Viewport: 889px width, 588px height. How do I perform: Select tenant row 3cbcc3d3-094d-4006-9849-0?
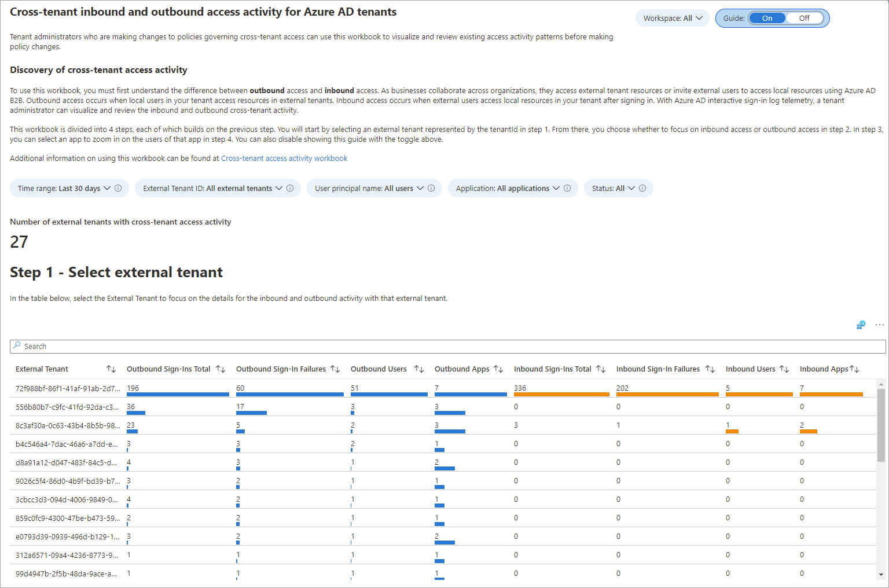point(443,499)
